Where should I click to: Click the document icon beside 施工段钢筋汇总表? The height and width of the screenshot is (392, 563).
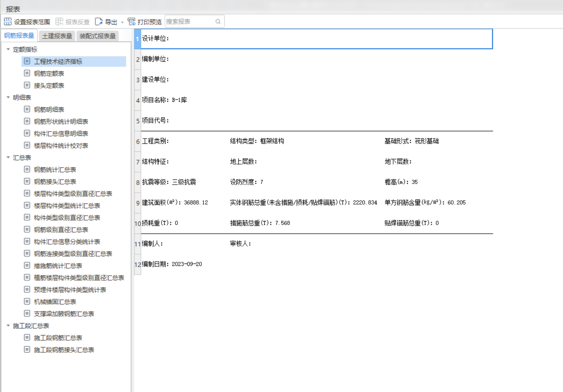(27, 337)
